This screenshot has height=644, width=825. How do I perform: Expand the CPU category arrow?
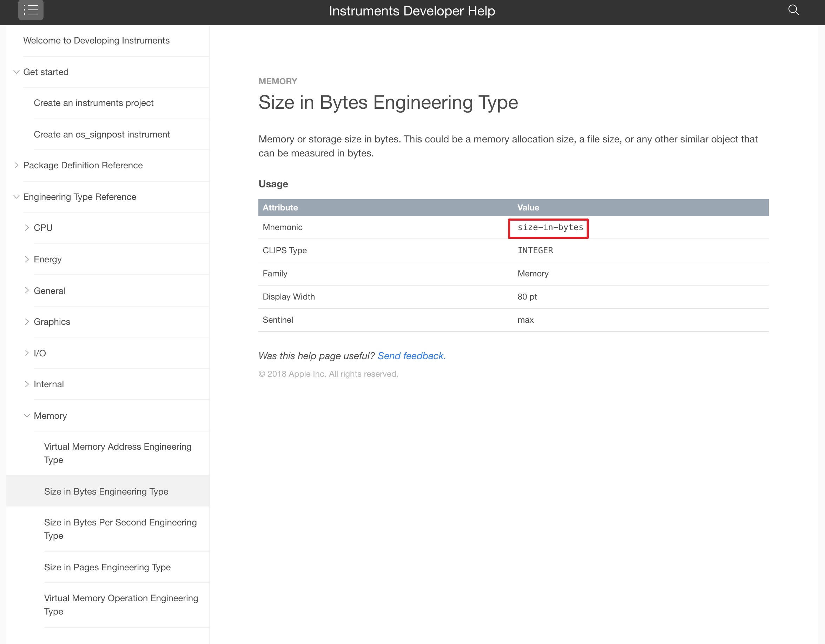click(x=27, y=228)
